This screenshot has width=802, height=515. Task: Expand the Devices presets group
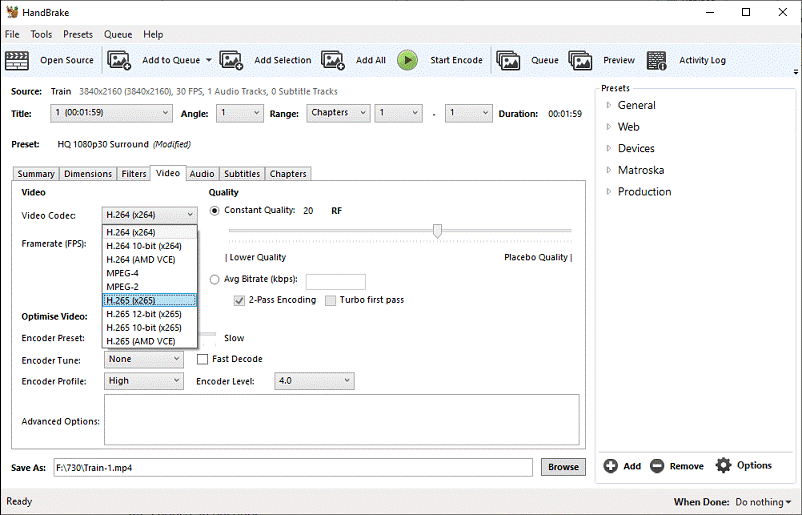pyautogui.click(x=609, y=148)
